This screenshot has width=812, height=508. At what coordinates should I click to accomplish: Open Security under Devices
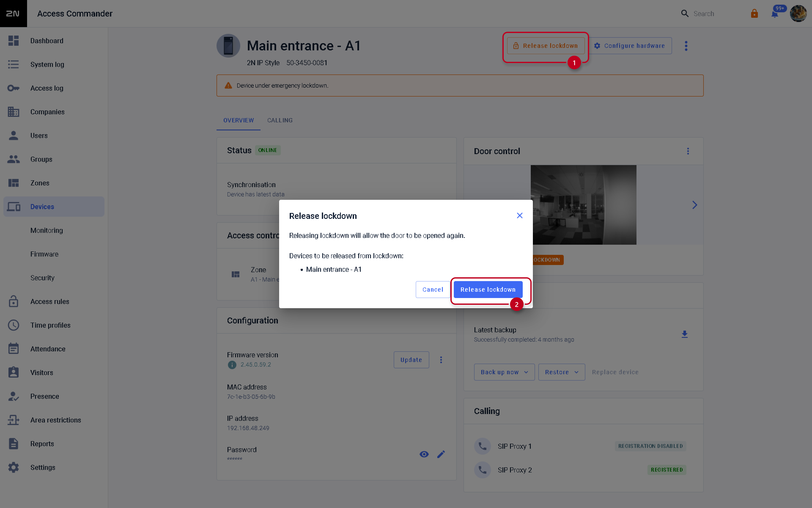[x=42, y=278]
